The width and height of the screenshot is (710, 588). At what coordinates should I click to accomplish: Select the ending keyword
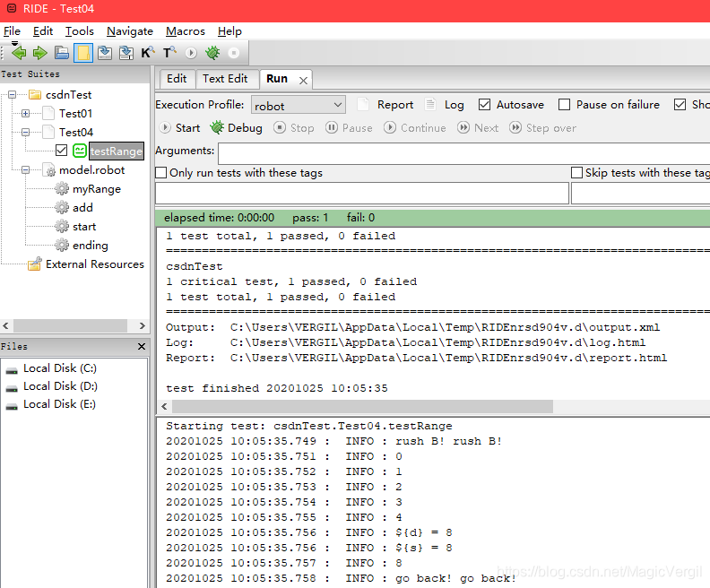(91, 246)
